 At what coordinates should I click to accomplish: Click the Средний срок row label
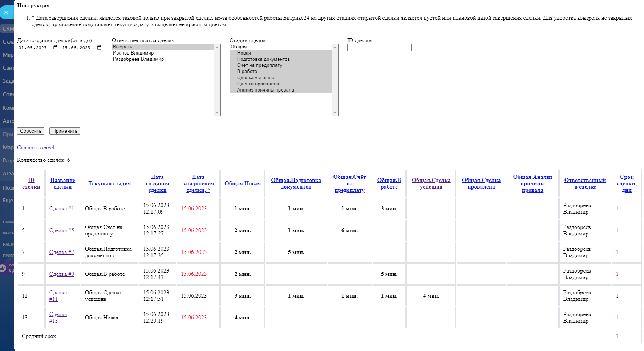point(39,336)
